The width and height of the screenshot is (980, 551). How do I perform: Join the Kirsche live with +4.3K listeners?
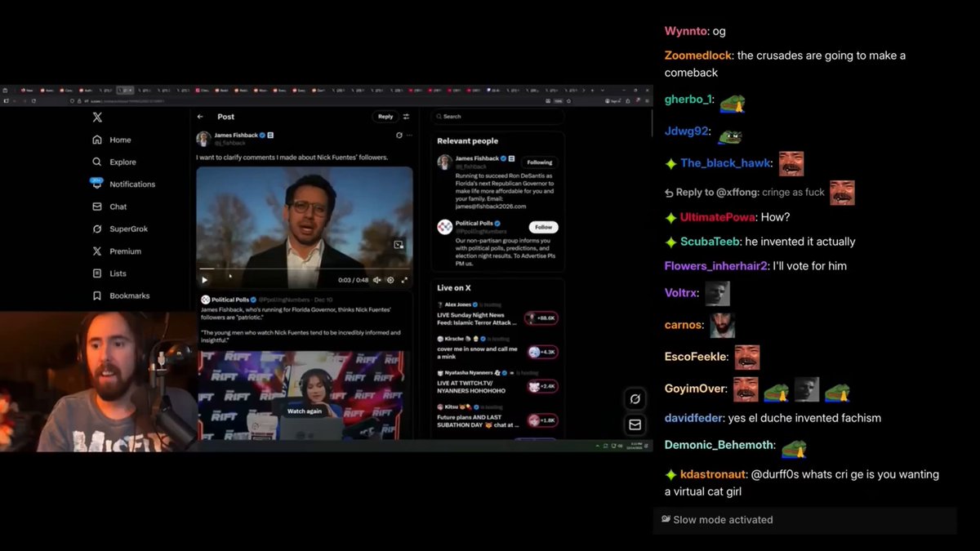542,352
